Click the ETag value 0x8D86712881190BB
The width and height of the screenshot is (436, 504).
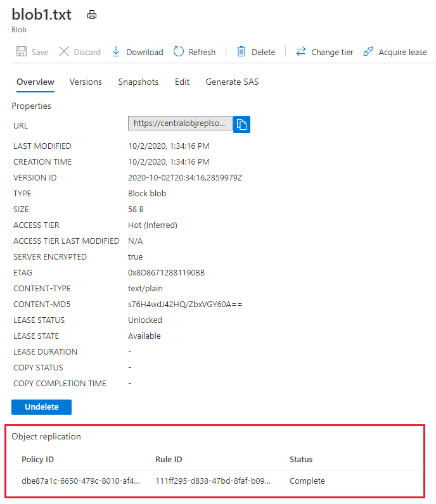click(x=167, y=272)
